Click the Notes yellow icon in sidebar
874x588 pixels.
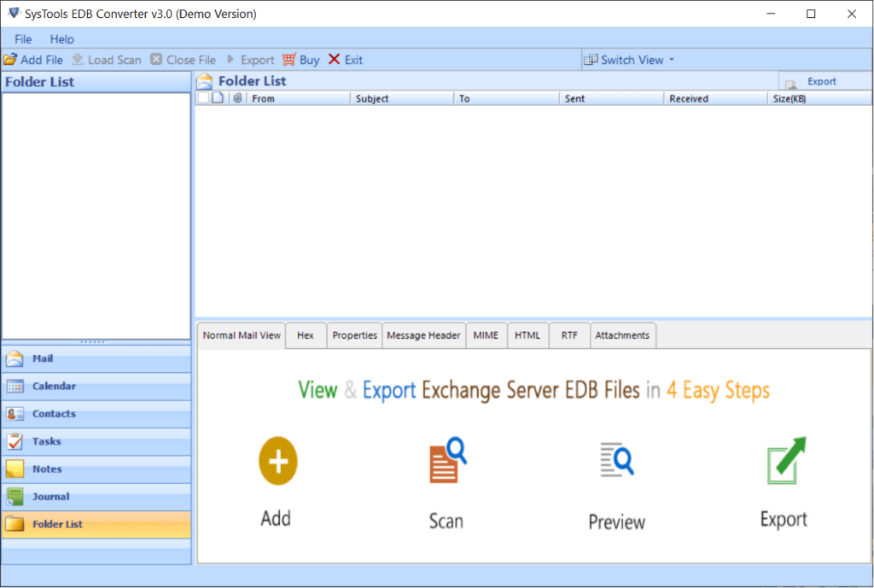(15, 469)
